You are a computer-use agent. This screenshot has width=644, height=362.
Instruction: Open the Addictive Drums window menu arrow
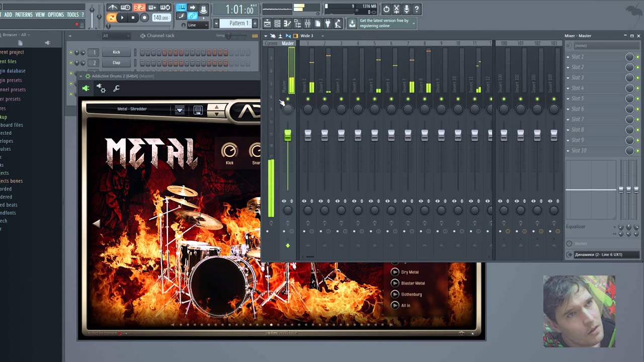point(81,76)
